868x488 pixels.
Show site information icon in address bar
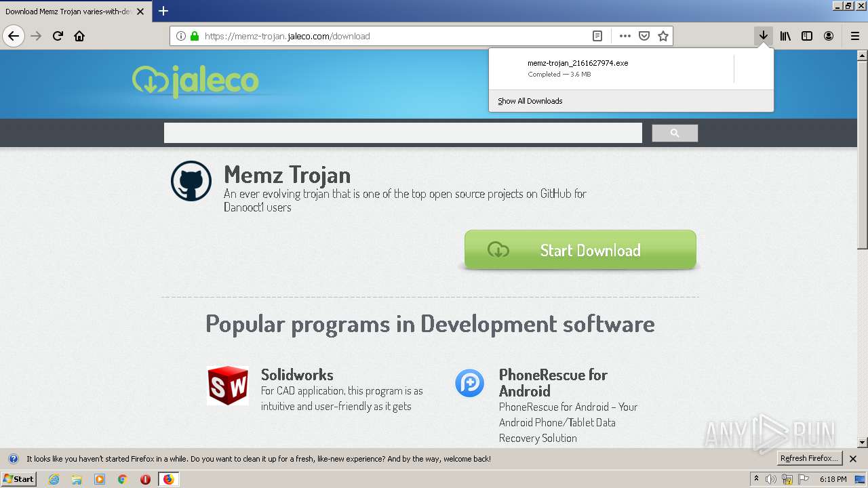181,36
